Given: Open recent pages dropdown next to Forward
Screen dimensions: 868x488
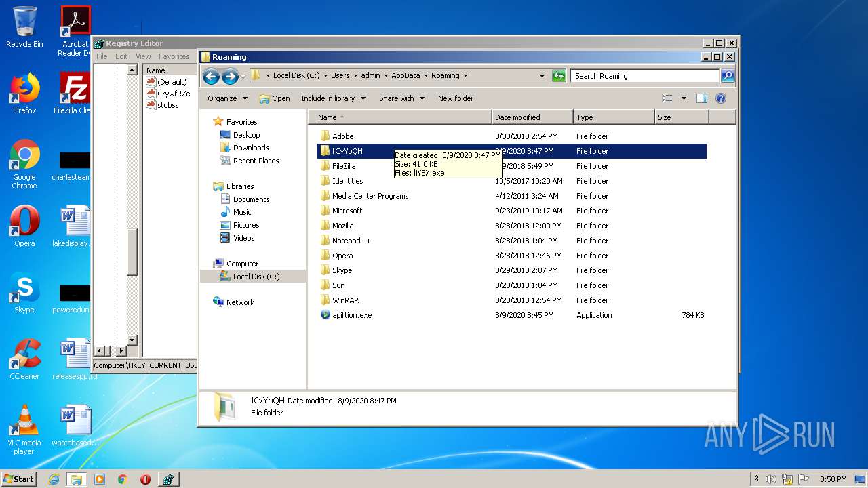Looking at the screenshot, I should pyautogui.click(x=243, y=76).
